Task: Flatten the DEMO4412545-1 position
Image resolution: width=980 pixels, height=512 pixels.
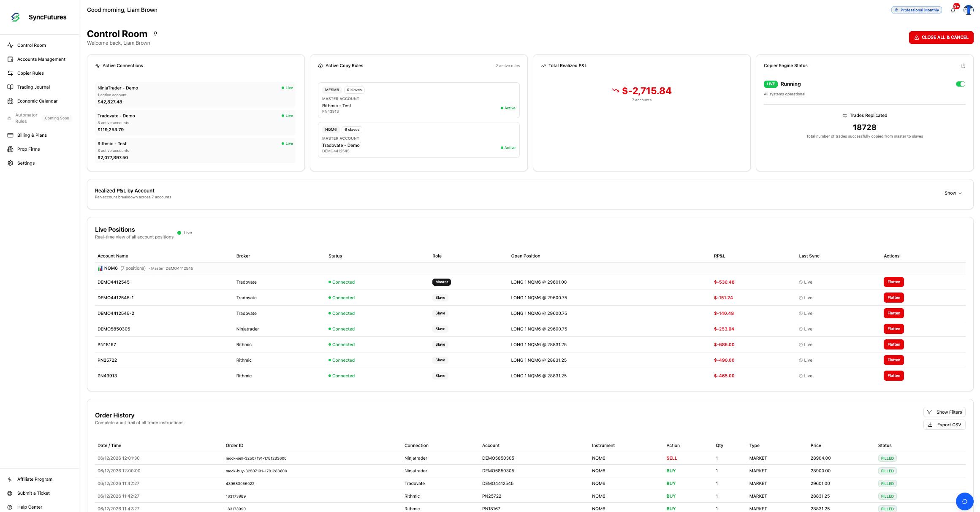Action: 893,298
